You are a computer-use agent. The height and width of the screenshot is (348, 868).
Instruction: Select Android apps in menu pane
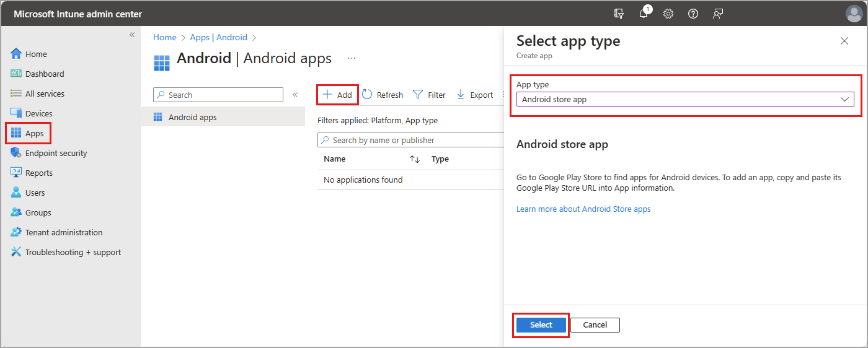pyautogui.click(x=223, y=117)
